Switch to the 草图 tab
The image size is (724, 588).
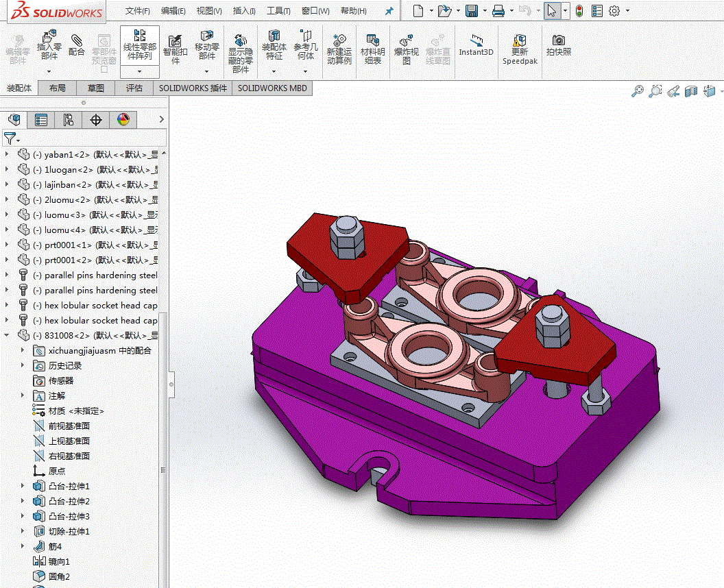tap(95, 88)
